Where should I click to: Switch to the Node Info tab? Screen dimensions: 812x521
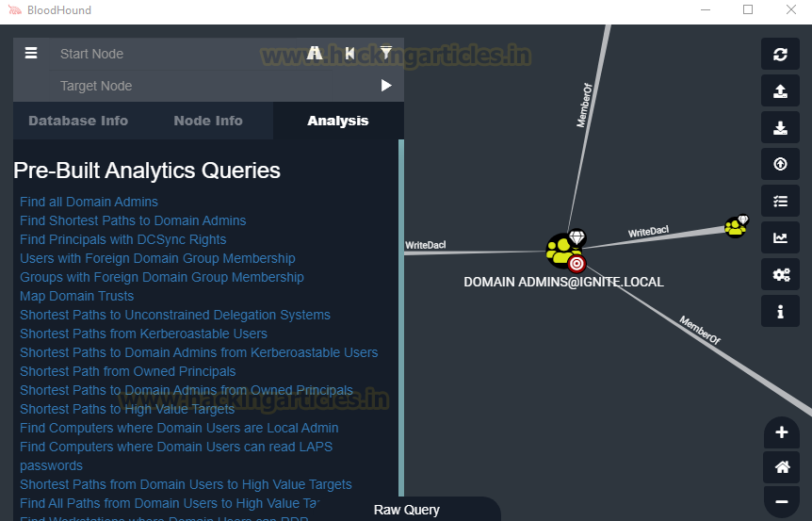[208, 121]
